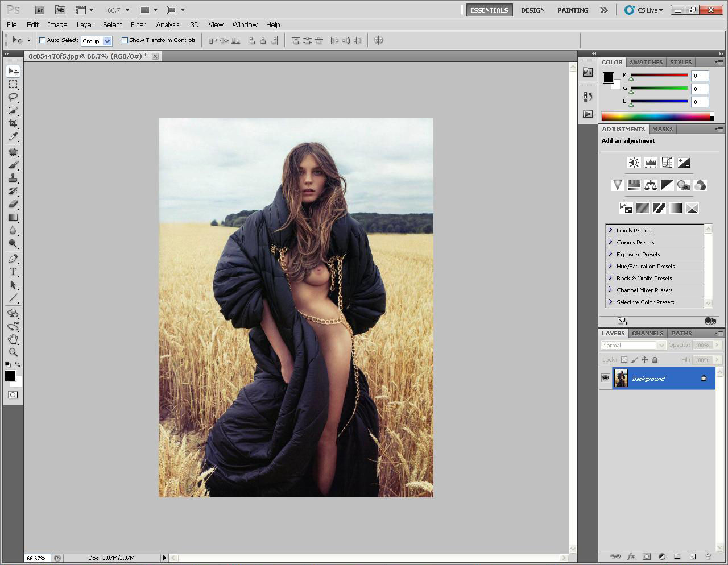Open the Layer menu
The width and height of the screenshot is (728, 565).
coord(85,24)
